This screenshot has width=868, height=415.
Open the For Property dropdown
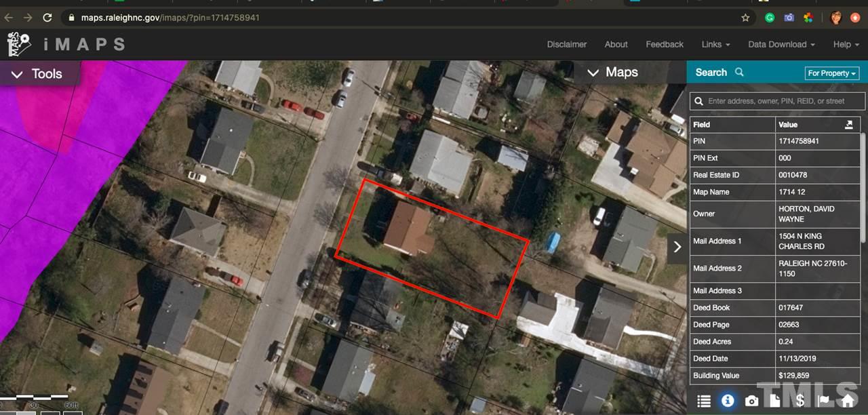832,73
